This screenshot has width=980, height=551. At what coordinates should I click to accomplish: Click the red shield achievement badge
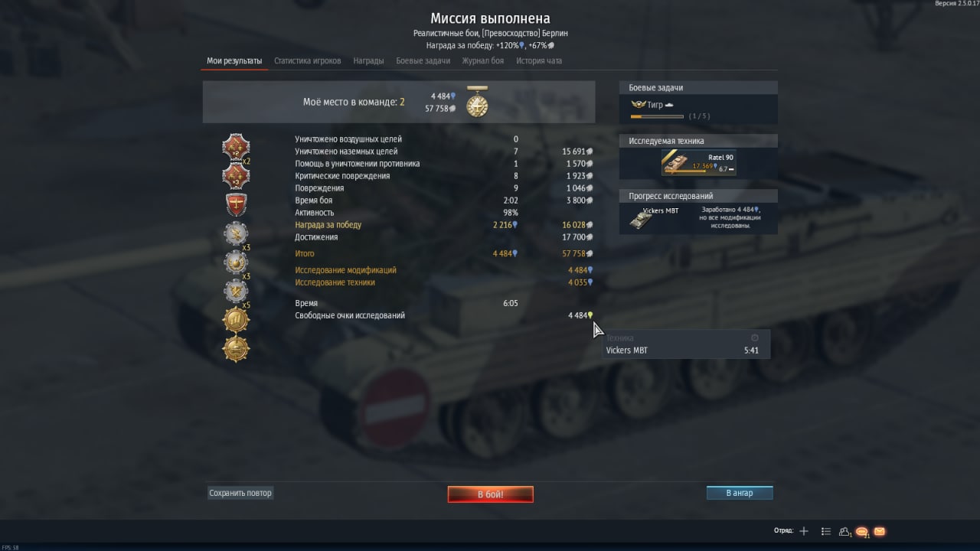coord(236,204)
